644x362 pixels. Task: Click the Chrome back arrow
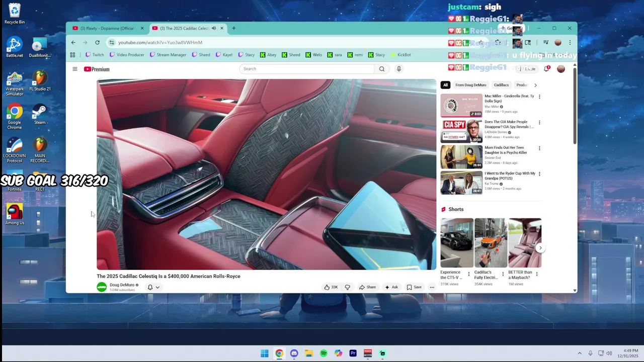point(73,42)
